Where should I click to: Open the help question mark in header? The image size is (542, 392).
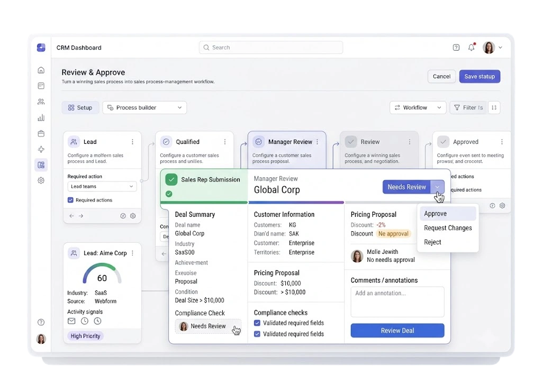(x=456, y=47)
